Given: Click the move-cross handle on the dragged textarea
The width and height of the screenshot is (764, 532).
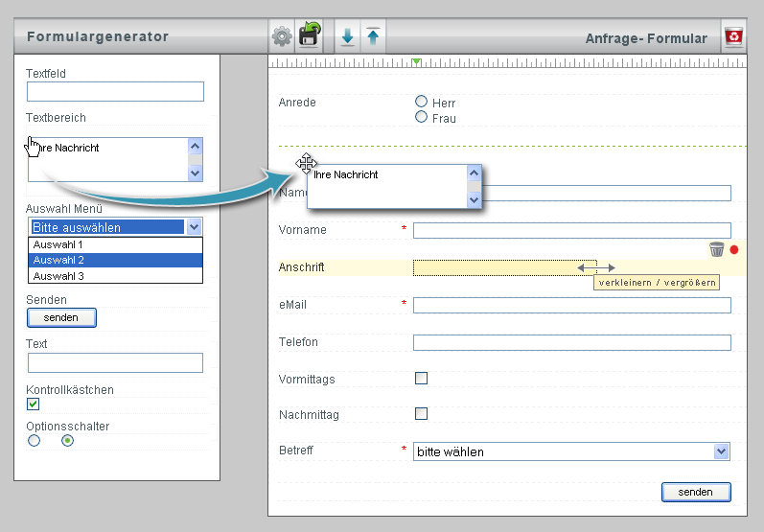Looking at the screenshot, I should point(307,163).
